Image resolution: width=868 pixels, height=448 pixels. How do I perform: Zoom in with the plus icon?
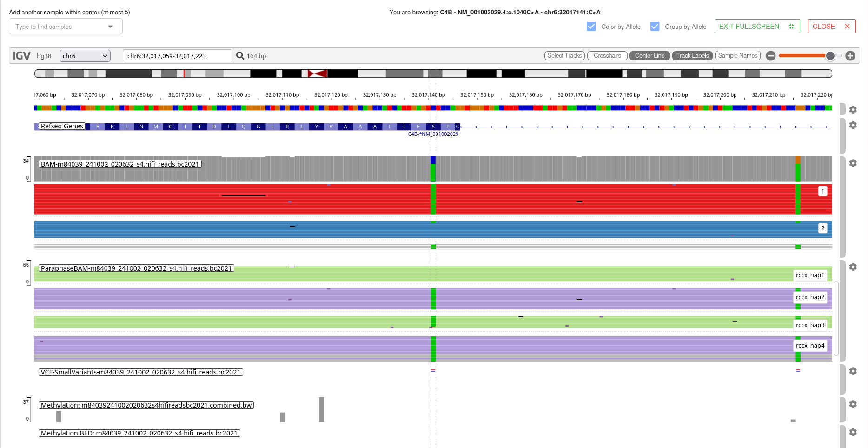coord(850,56)
